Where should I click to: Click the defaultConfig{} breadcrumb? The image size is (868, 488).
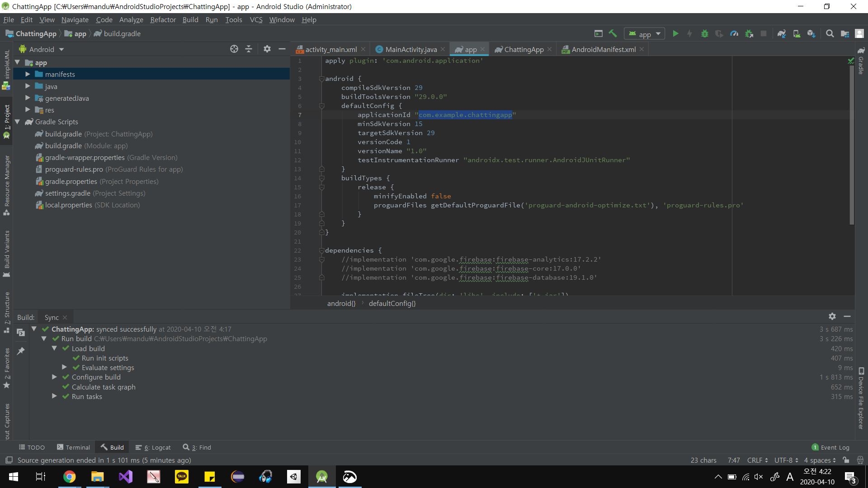[x=392, y=303]
